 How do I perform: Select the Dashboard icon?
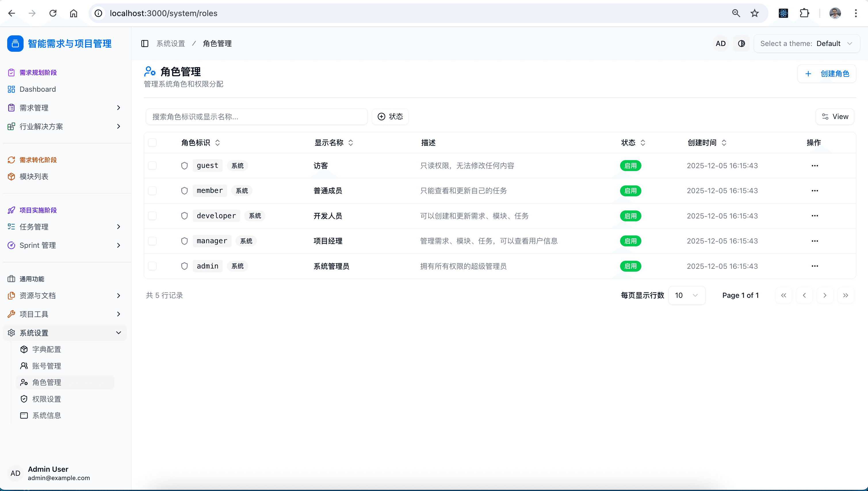[x=11, y=89]
